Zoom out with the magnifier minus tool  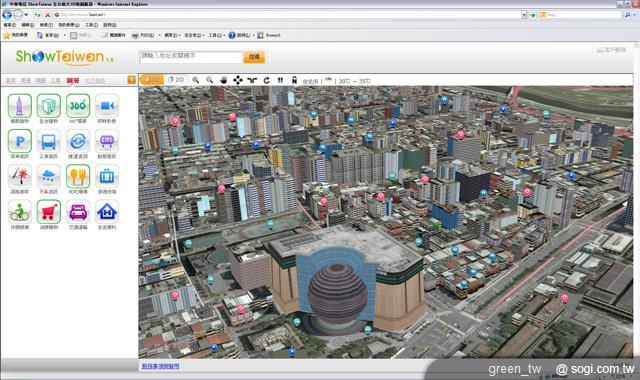pyautogui.click(x=209, y=80)
